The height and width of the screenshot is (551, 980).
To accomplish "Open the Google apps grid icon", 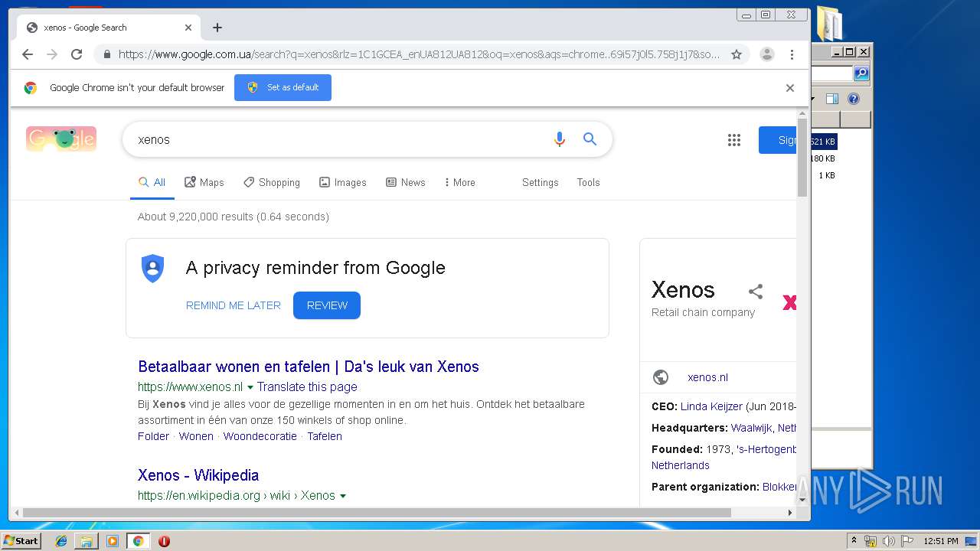I will [x=734, y=140].
